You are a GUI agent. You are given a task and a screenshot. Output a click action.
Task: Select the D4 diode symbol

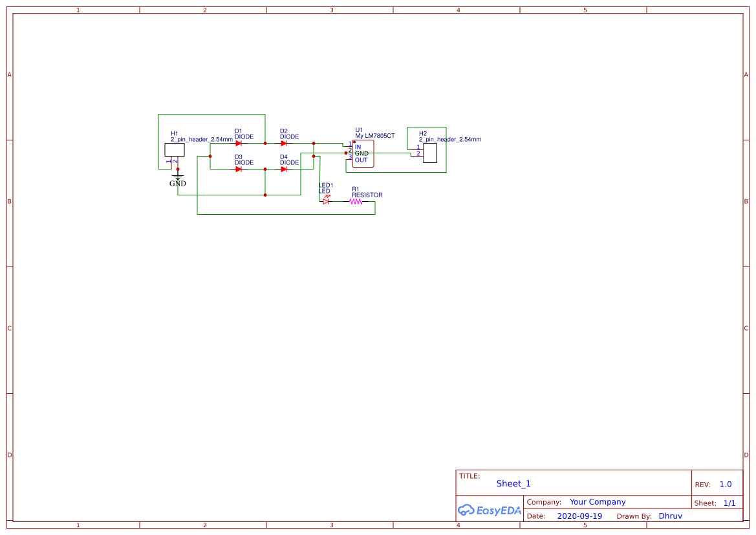(x=284, y=168)
